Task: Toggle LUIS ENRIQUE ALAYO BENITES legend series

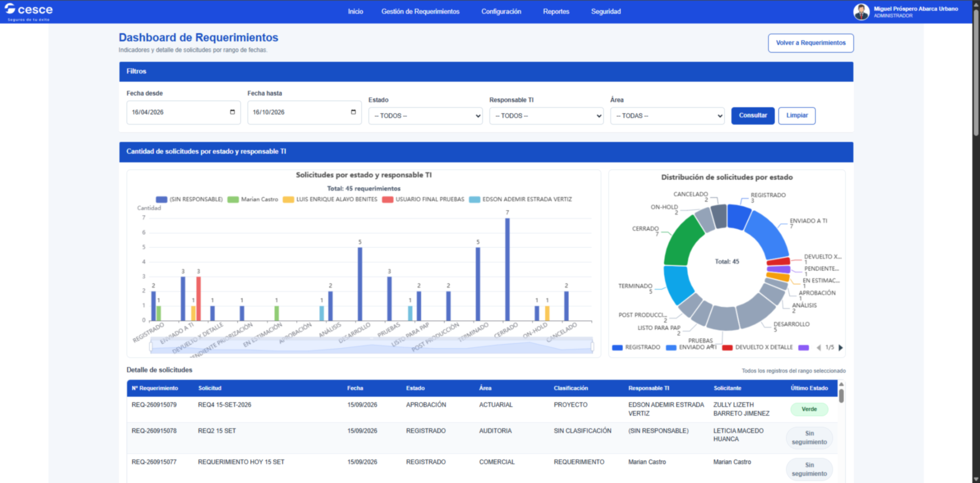Action: (330, 200)
